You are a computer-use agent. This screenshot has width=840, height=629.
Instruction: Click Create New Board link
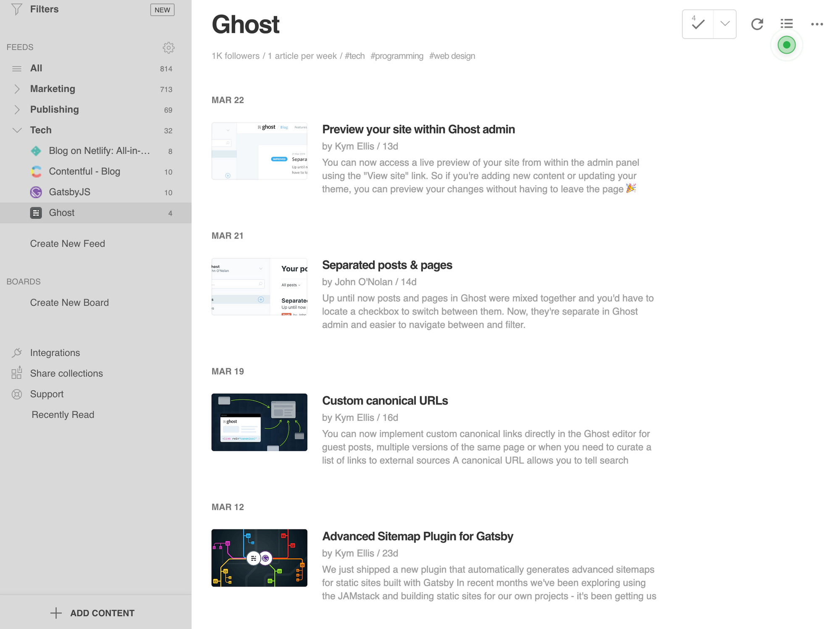coord(69,303)
